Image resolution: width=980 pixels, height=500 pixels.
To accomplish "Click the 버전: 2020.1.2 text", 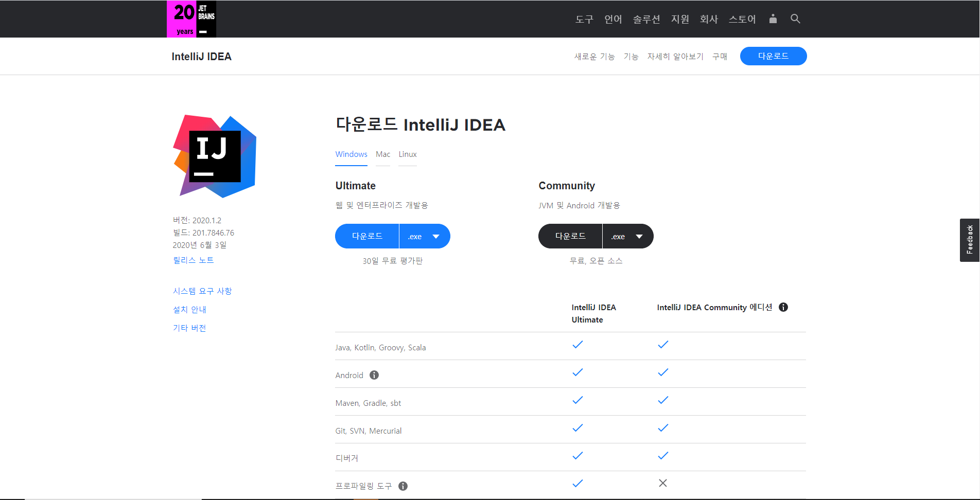I will (x=197, y=221).
